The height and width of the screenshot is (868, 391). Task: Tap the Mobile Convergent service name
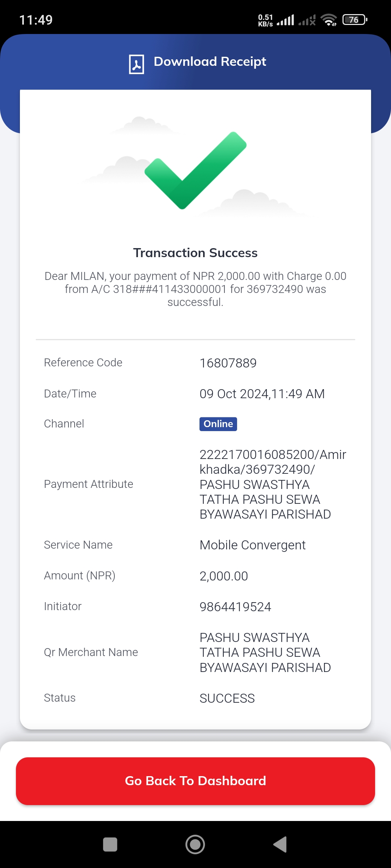(x=253, y=545)
